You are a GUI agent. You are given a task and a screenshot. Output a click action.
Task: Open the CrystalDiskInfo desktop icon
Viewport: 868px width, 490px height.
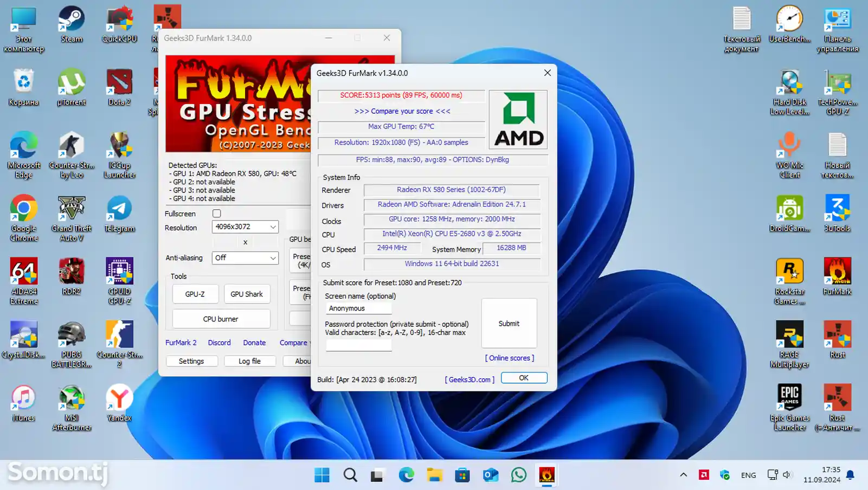point(23,340)
